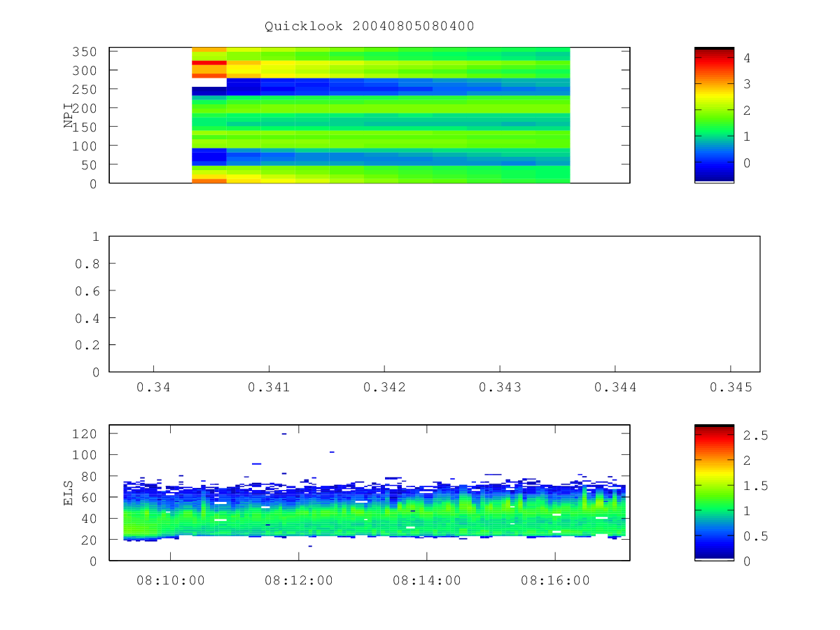Click the 08:12:00 time tick label
Screen dimensions: 840x630
pyautogui.click(x=299, y=580)
